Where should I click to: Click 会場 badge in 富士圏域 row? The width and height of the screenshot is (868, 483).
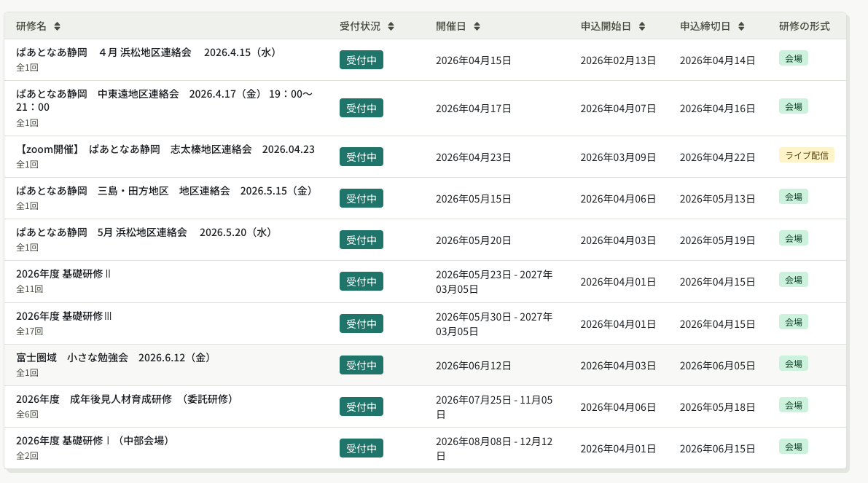[x=793, y=364]
